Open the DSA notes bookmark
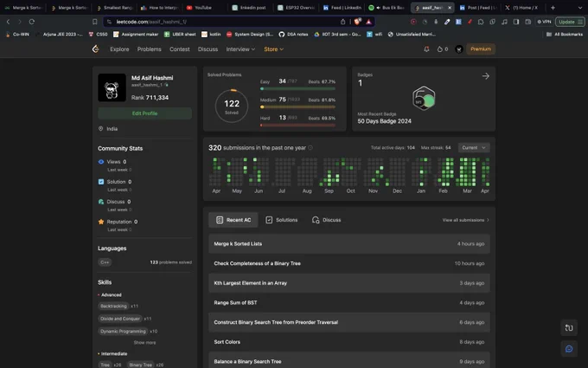This screenshot has height=368, width=588. click(x=293, y=34)
